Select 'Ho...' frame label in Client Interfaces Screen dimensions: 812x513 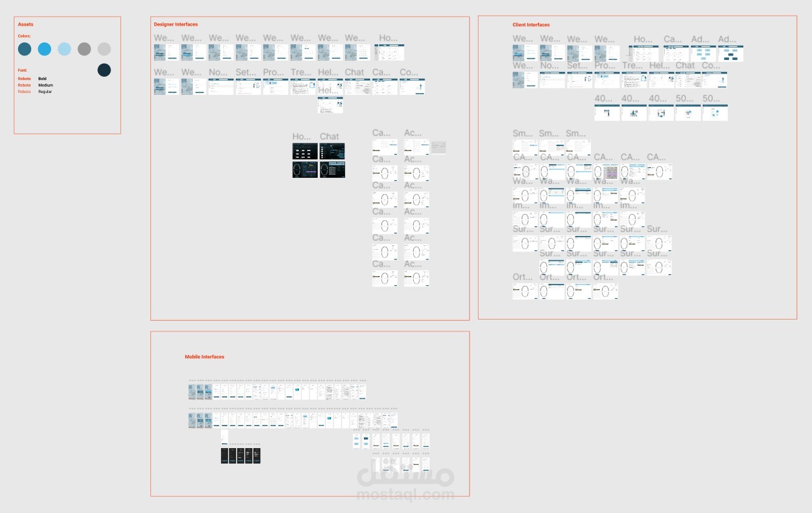pyautogui.click(x=643, y=39)
